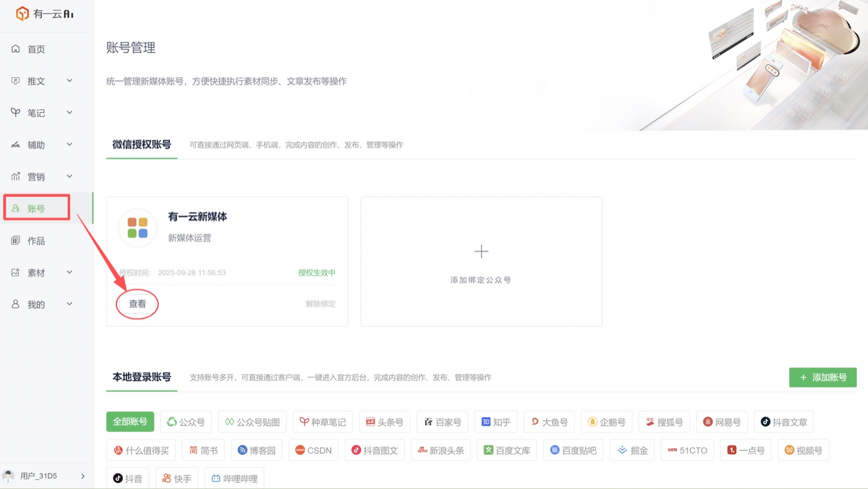This screenshot has width=868, height=489.
Task: Click the 有一云 logo icon
Action: (x=22, y=13)
